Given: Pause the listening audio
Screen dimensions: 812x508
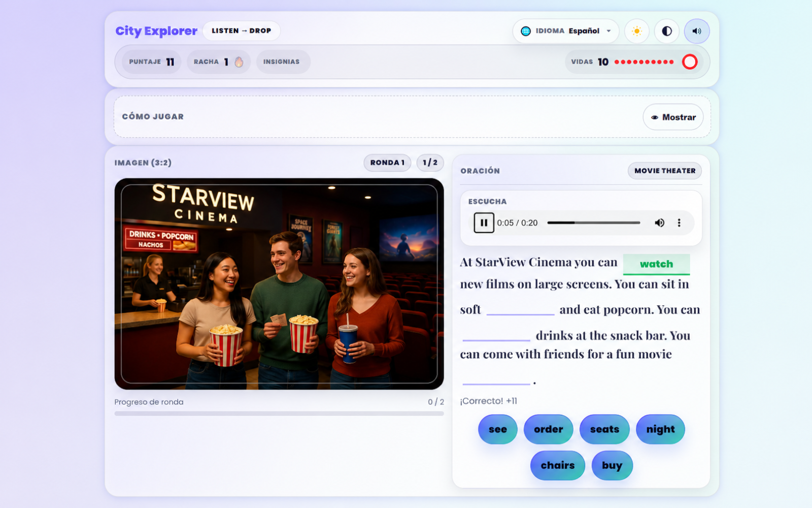Looking at the screenshot, I should pyautogui.click(x=484, y=223).
